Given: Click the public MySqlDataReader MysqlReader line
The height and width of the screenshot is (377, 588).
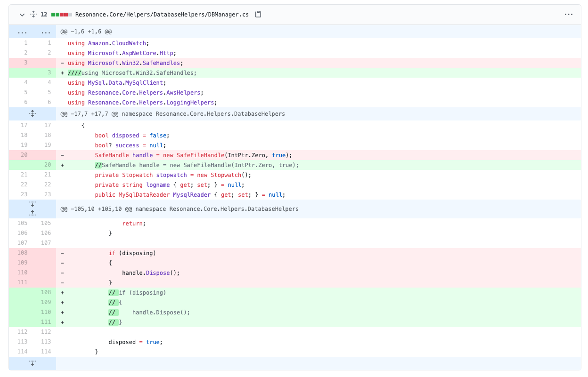Looking at the screenshot, I should click(x=190, y=195).
